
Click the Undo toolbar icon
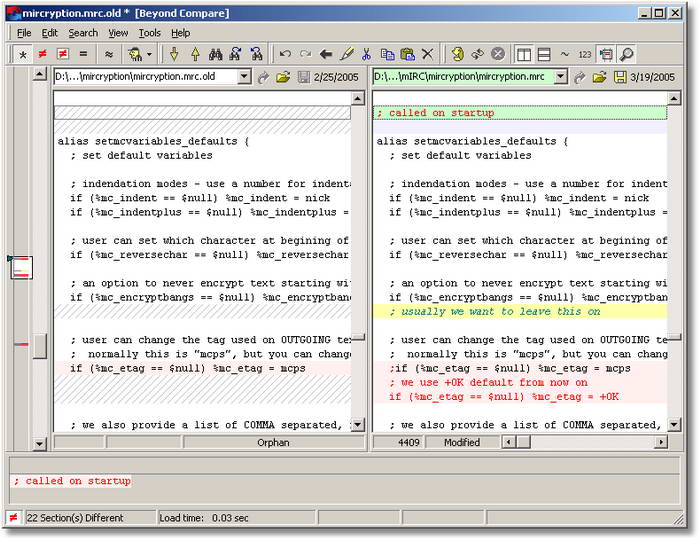coord(285,54)
